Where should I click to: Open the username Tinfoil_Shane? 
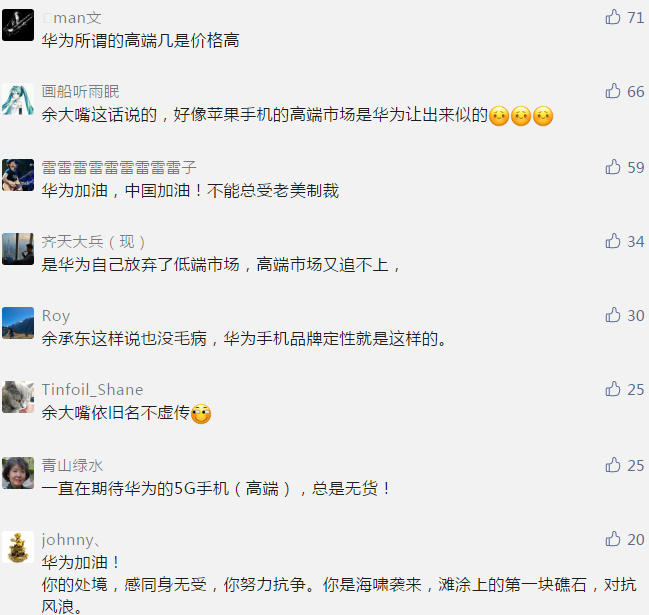[92, 390]
